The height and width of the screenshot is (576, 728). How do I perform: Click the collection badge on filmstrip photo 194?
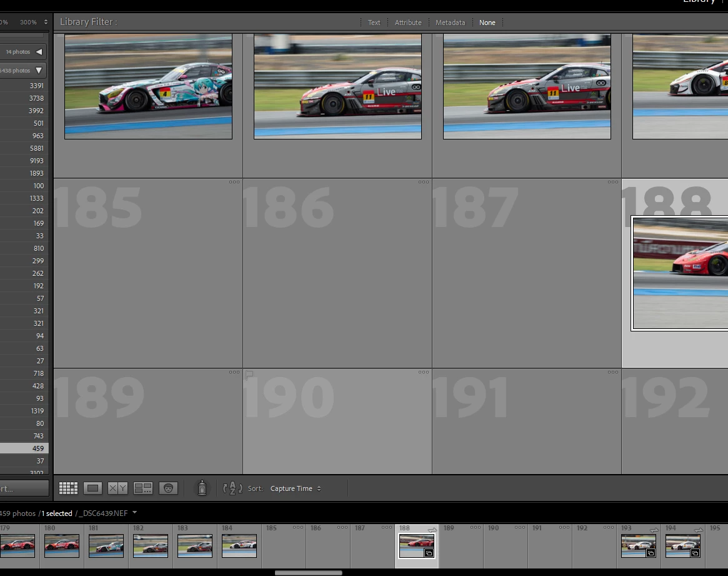[695, 553]
